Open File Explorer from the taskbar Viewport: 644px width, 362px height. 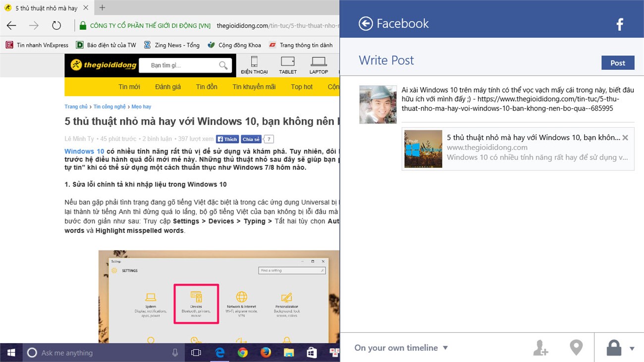tap(289, 353)
